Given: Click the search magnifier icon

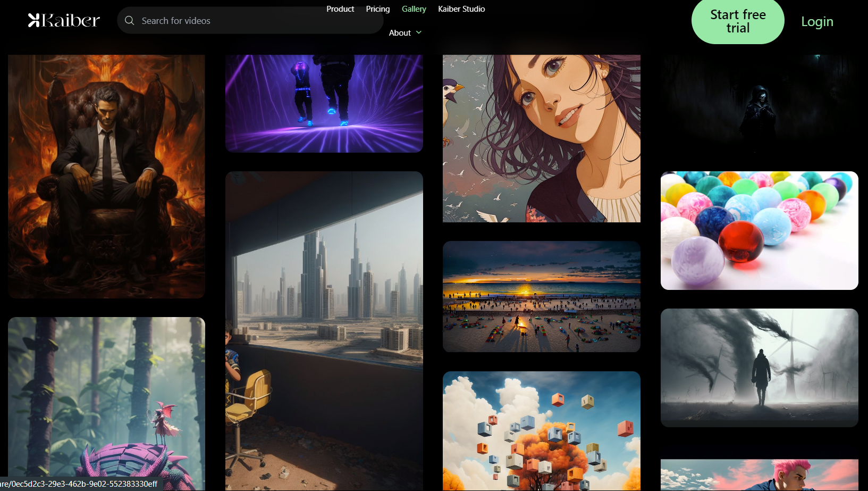Looking at the screenshot, I should coord(129,21).
